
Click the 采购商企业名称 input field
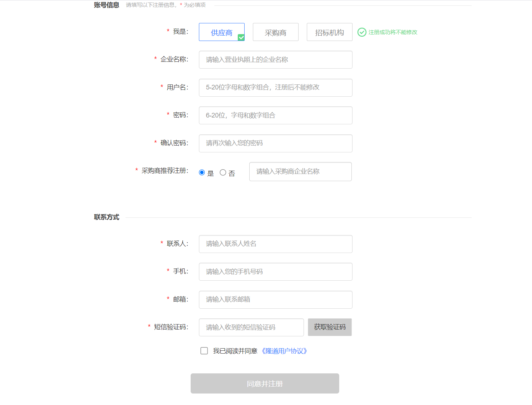(x=300, y=171)
